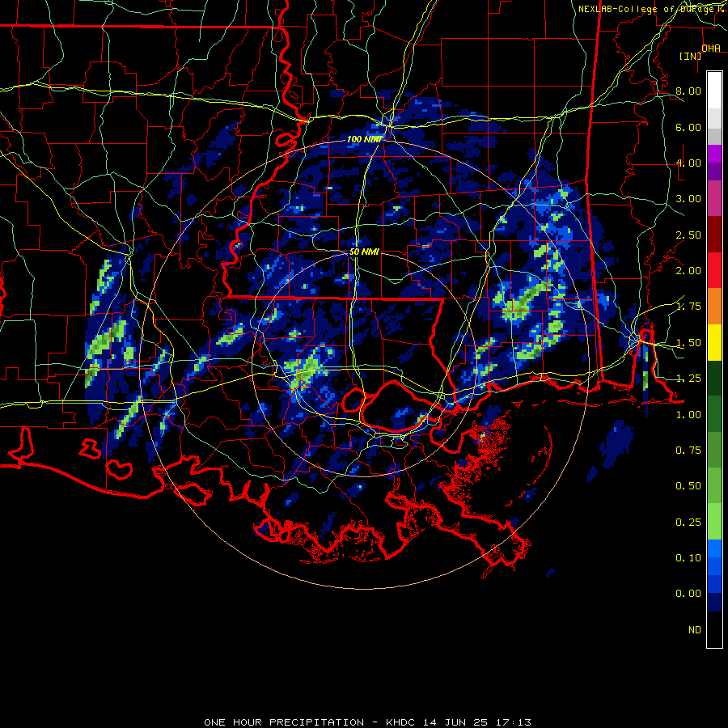Image resolution: width=728 pixels, height=728 pixels.
Task: Click the 2.50 legend label
Action: click(x=688, y=235)
